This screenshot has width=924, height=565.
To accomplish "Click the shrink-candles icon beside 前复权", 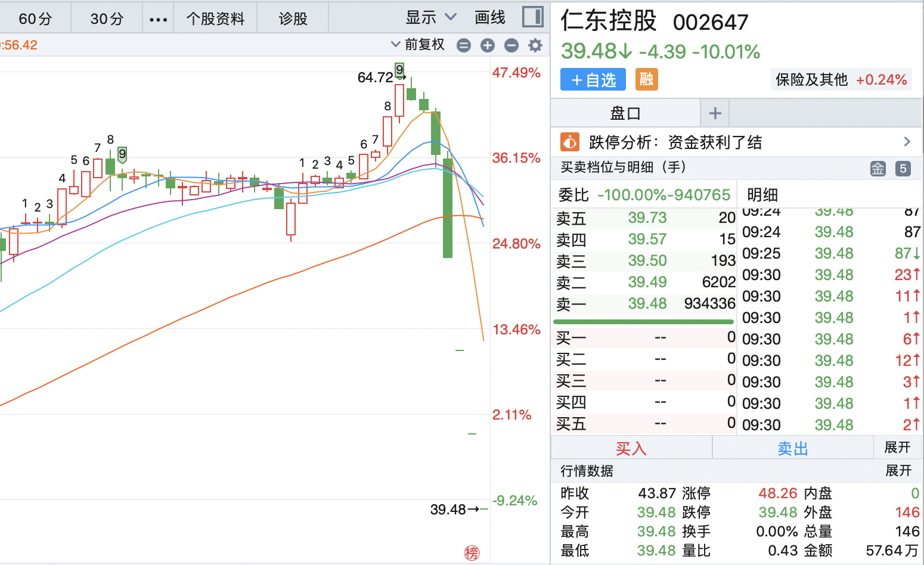I will point(463,45).
